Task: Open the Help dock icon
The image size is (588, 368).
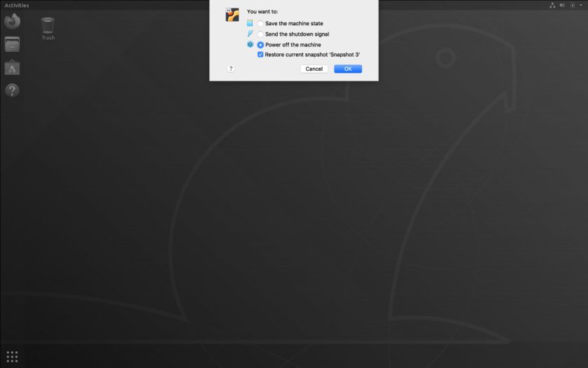Action: click(x=12, y=90)
